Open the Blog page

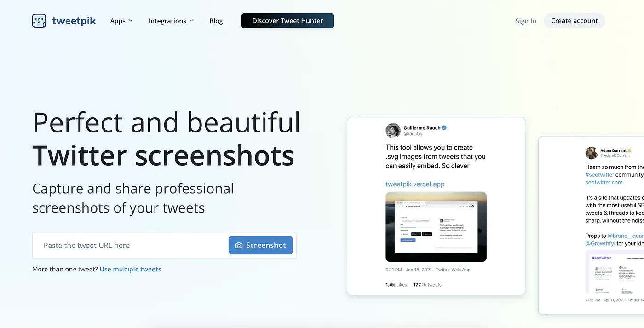216,21
